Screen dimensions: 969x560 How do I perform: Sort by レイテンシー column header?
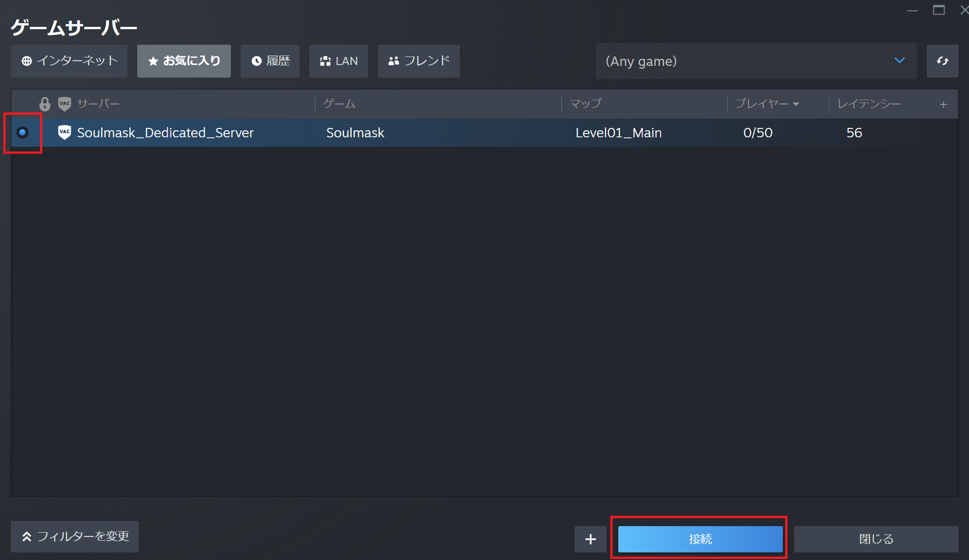pyautogui.click(x=869, y=104)
